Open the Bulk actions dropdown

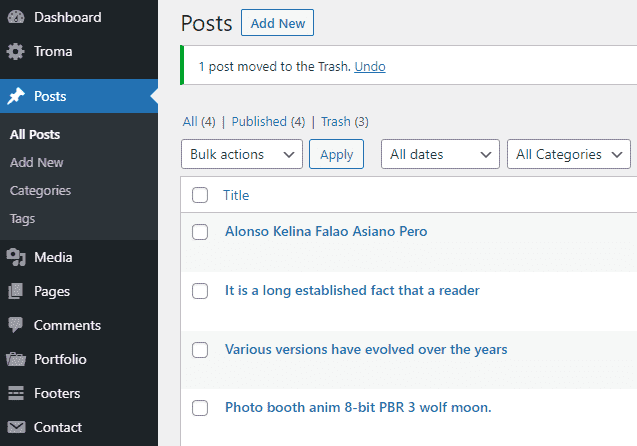click(x=242, y=155)
